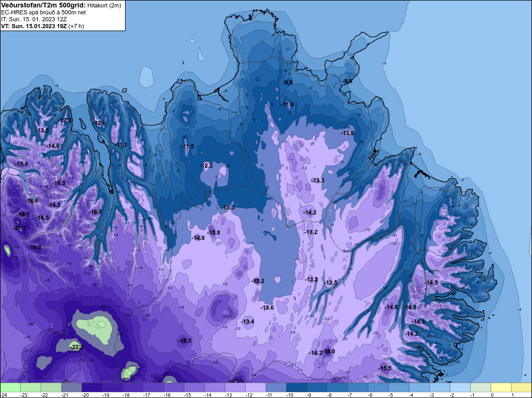This screenshot has width=532, height=398.
Task: Click the 'EC-HRES spá brúuð á 500m net' line
Action: (x=44, y=12)
